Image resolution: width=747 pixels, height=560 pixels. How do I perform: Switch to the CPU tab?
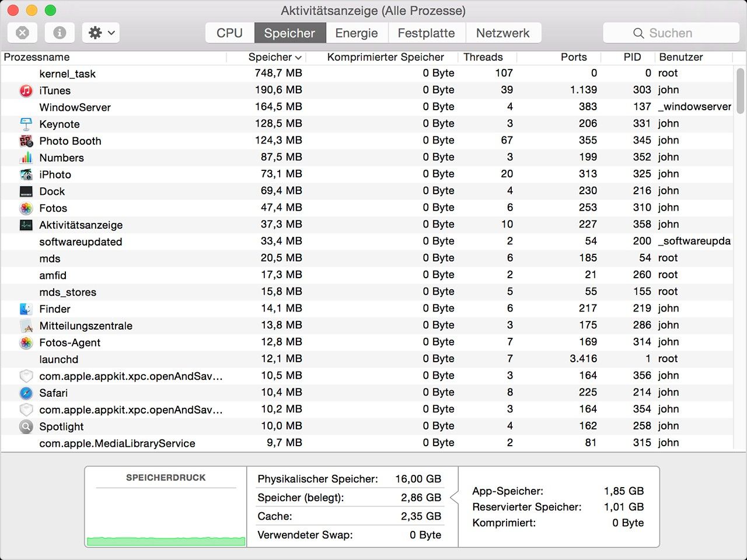coord(230,33)
